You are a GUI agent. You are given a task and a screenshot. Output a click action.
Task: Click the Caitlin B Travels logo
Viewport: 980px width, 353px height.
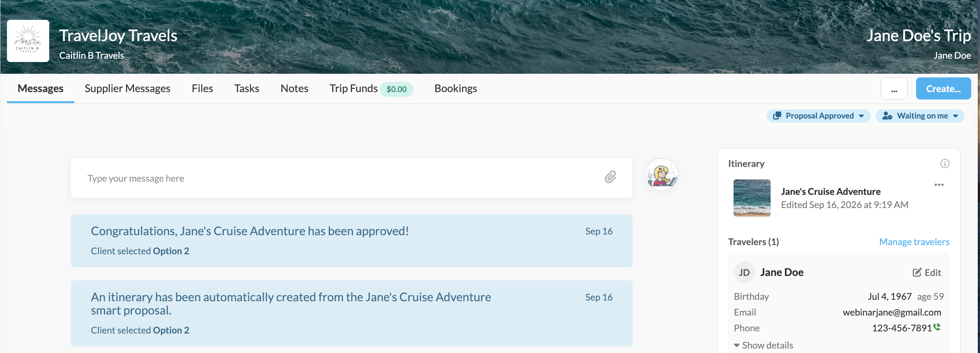[28, 41]
